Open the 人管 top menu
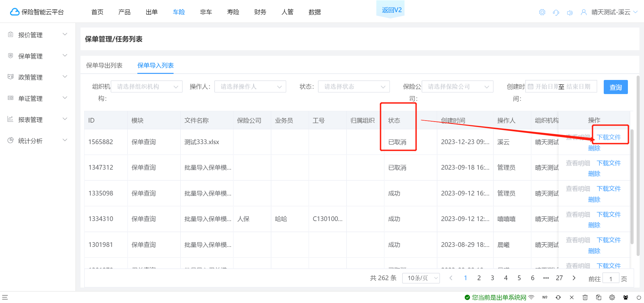Screen dimensions: 644x303 (287, 12)
